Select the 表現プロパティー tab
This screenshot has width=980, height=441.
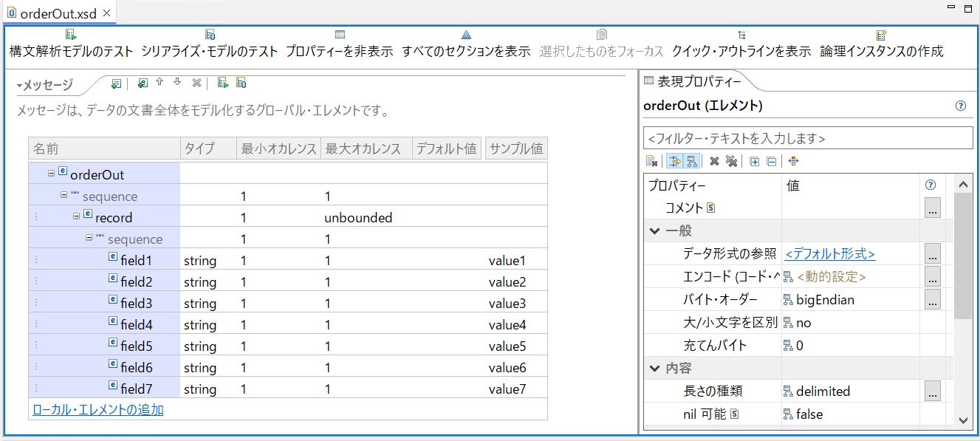pyautogui.click(x=693, y=81)
